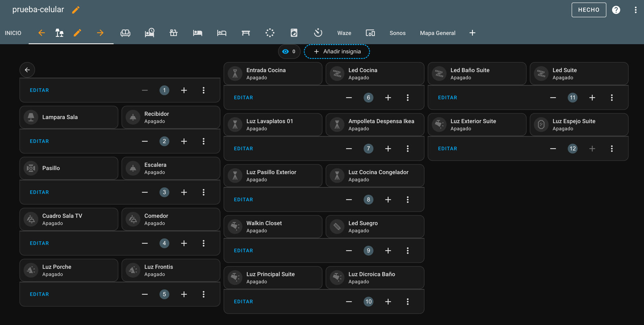Edit current tab with orange pencil icon

point(77,33)
